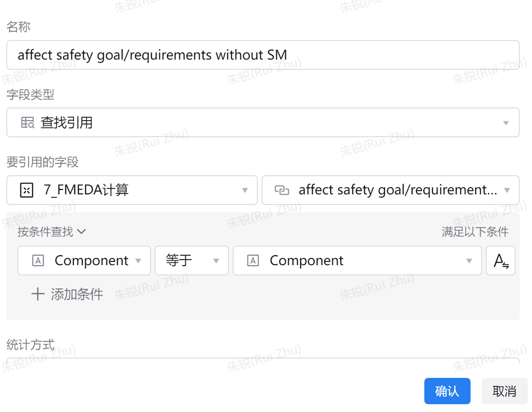Screen dimensions: 532x412
Task: Click the 确认 confirm button
Action: [447, 392]
